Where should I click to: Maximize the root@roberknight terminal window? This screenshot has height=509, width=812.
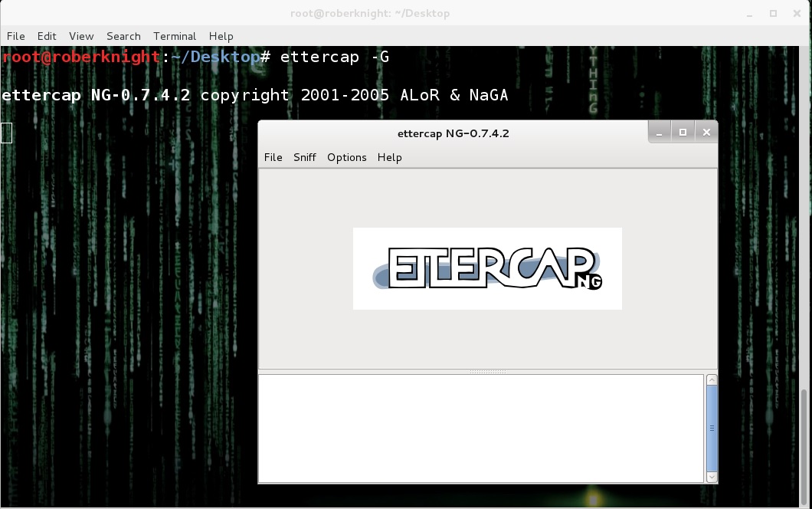click(x=773, y=14)
